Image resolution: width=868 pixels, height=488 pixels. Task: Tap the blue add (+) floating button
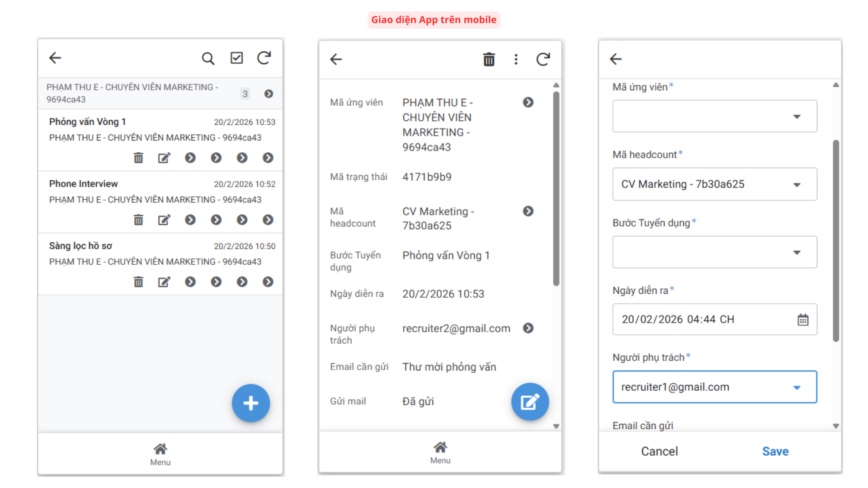click(250, 403)
